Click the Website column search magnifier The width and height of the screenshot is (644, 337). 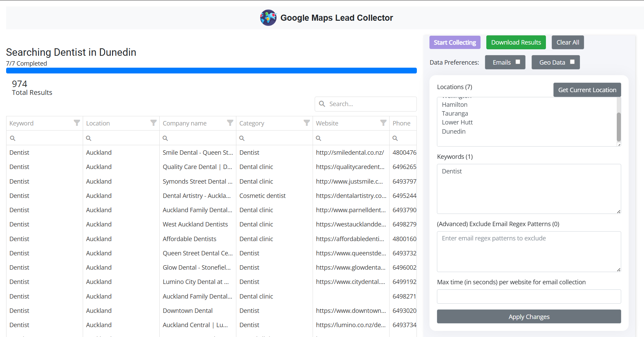(318, 138)
